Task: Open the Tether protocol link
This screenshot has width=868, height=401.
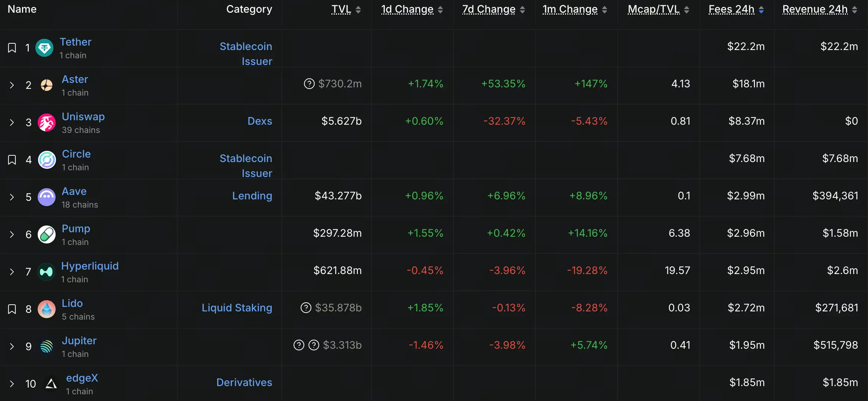Action: tap(75, 42)
